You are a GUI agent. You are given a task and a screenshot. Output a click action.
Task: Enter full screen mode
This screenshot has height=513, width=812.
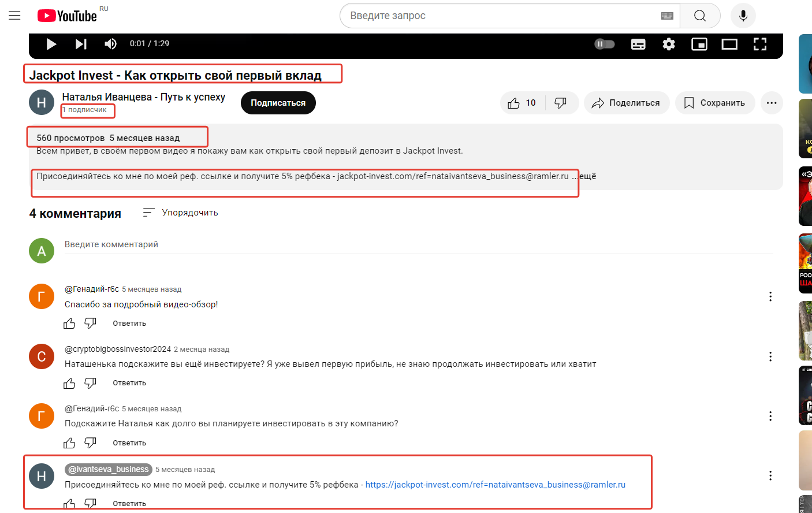[x=760, y=44]
